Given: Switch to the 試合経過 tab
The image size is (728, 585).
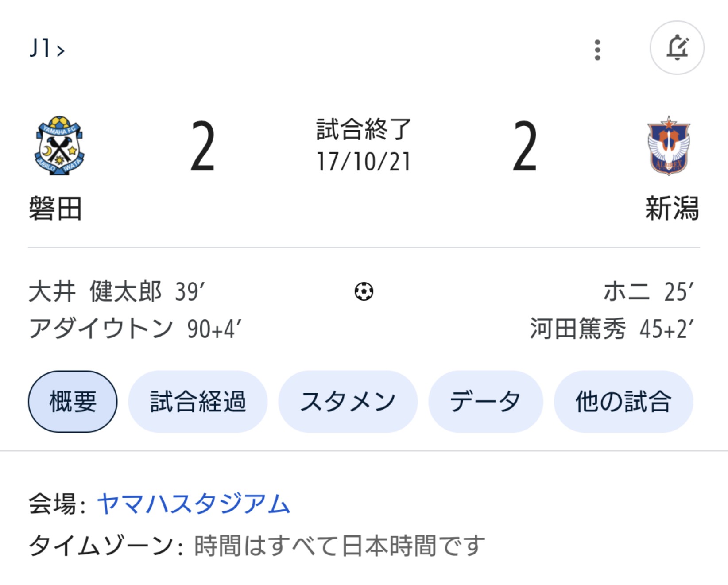Looking at the screenshot, I should pyautogui.click(x=198, y=402).
